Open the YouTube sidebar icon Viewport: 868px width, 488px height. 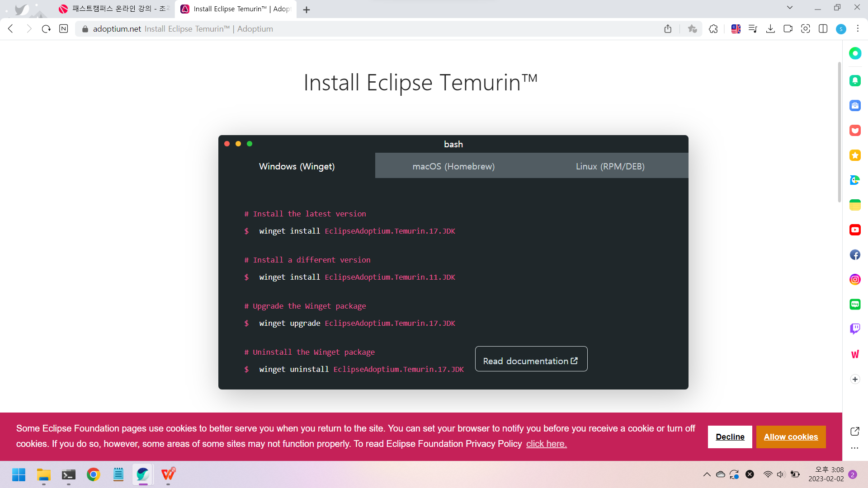click(x=855, y=230)
